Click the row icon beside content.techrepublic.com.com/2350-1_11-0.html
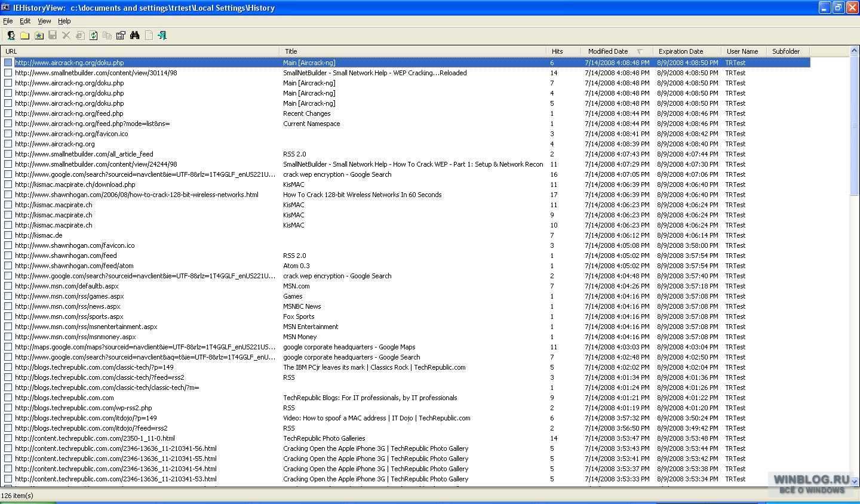This screenshot has height=504, width=860. click(x=8, y=438)
